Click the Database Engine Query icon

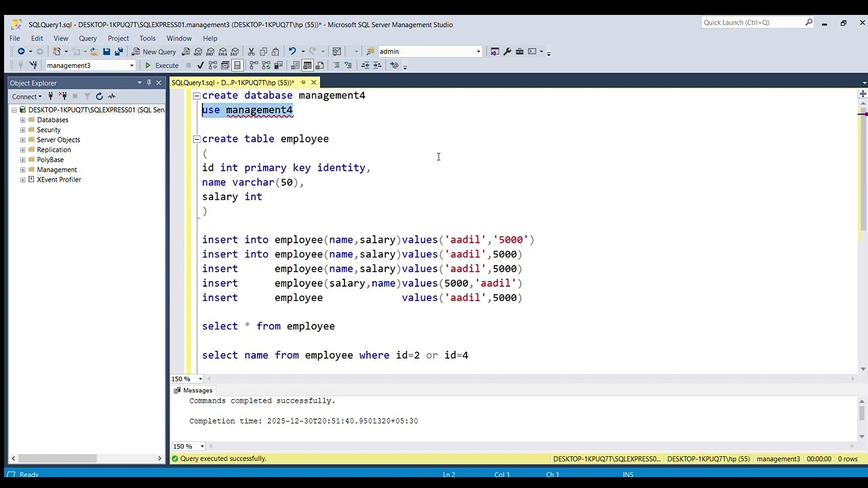pos(186,52)
